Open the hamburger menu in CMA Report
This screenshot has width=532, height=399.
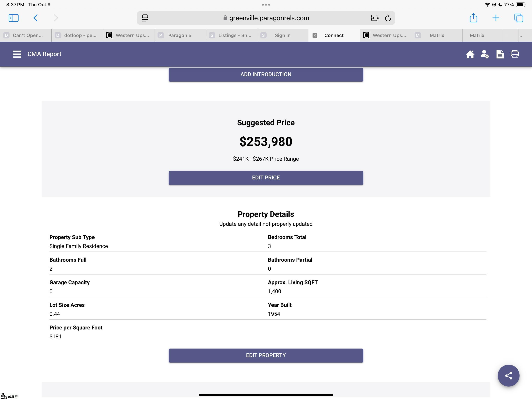(x=17, y=54)
